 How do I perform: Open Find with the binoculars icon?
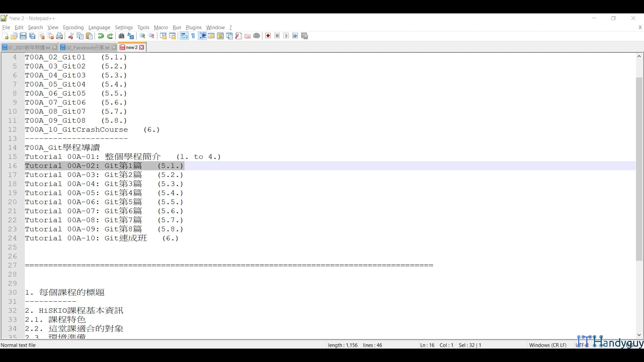click(x=121, y=36)
